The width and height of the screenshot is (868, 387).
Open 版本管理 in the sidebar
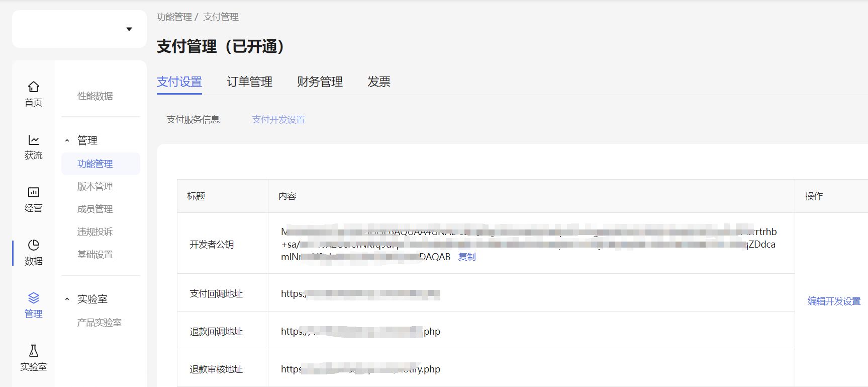pyautogui.click(x=95, y=186)
